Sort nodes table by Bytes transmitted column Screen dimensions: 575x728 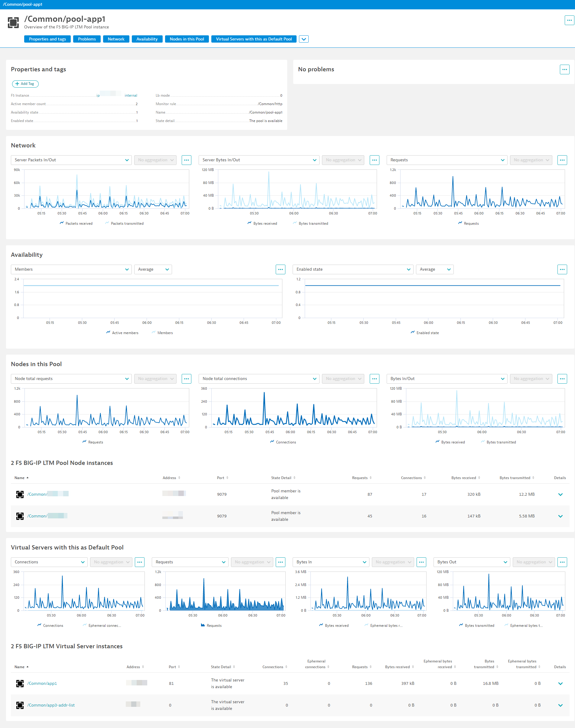(517, 478)
